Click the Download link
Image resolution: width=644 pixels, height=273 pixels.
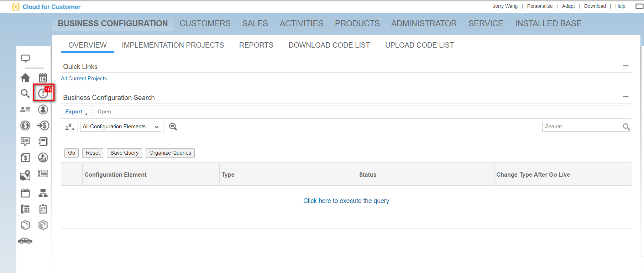click(x=595, y=6)
